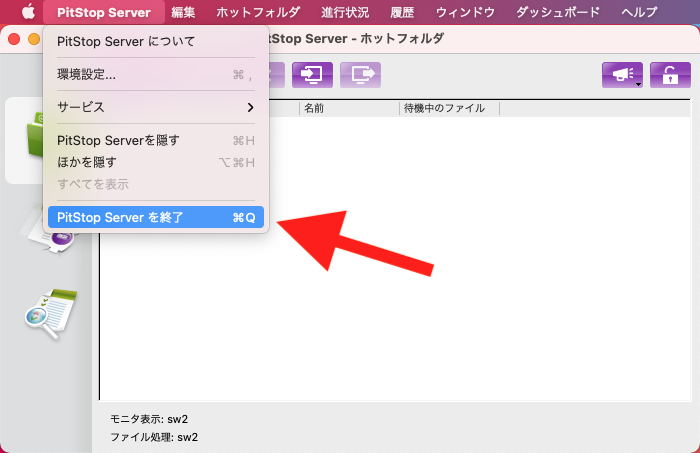The image size is (700, 453).
Task: Open the Apple menu
Action: [28, 12]
